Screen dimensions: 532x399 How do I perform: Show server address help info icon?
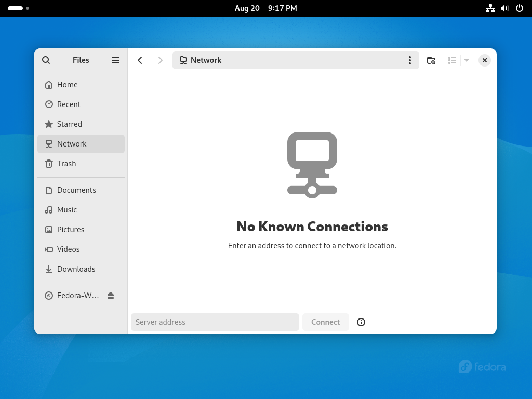(361, 322)
